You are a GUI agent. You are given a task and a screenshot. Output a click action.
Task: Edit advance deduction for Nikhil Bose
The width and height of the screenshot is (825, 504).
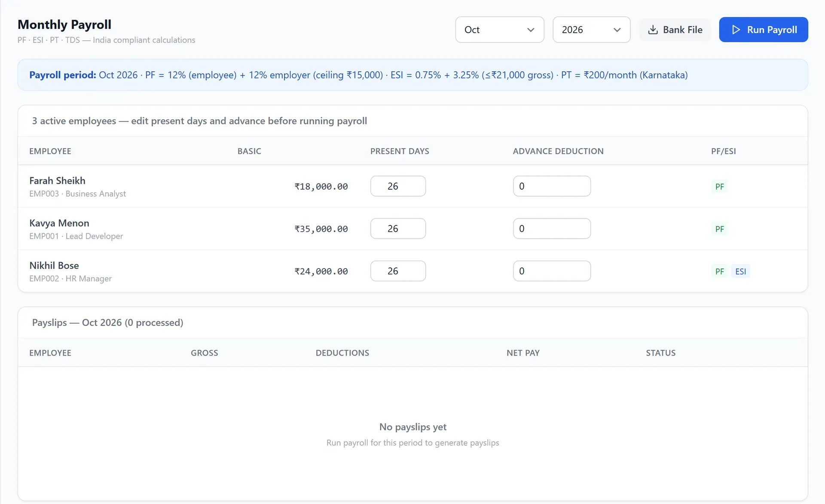pyautogui.click(x=552, y=271)
